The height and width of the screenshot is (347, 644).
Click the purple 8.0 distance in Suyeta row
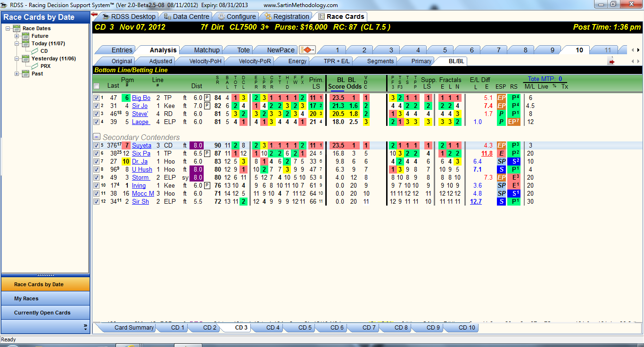pyautogui.click(x=197, y=145)
